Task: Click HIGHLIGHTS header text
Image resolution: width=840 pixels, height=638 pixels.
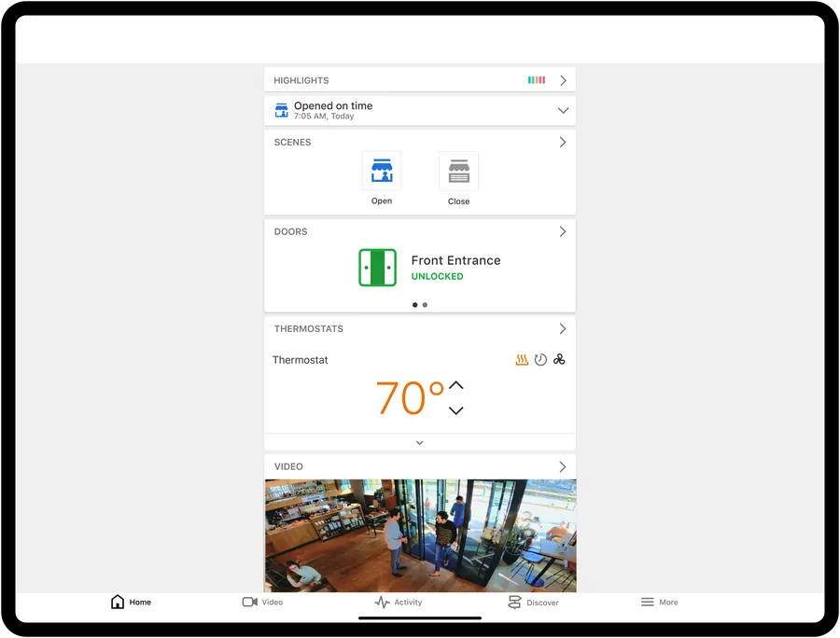Action: point(301,80)
